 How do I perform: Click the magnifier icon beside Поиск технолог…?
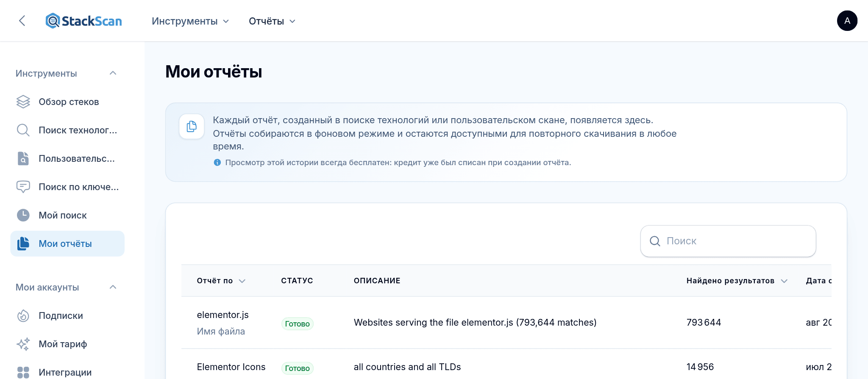[23, 130]
